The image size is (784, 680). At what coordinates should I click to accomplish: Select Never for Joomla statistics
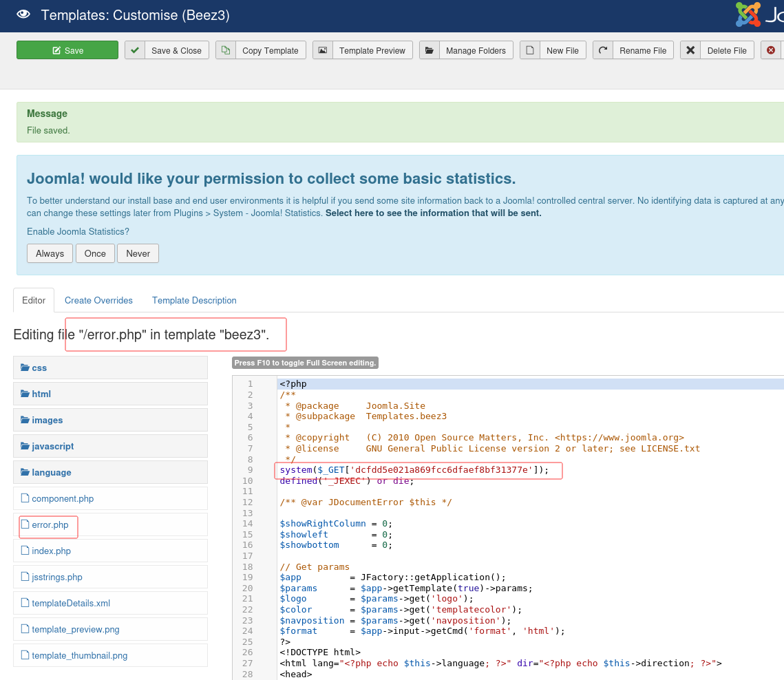138,253
